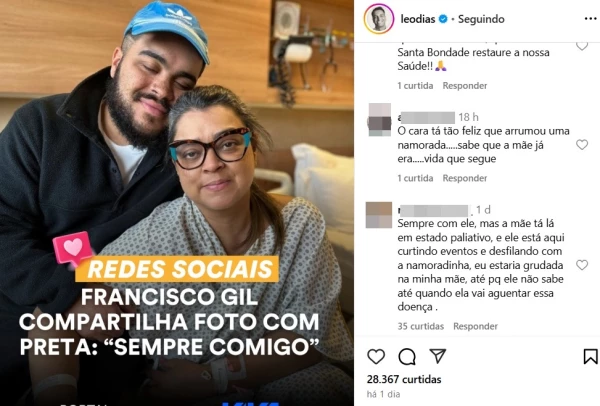Open the post photo of Francisco Gil

pos(177,203)
